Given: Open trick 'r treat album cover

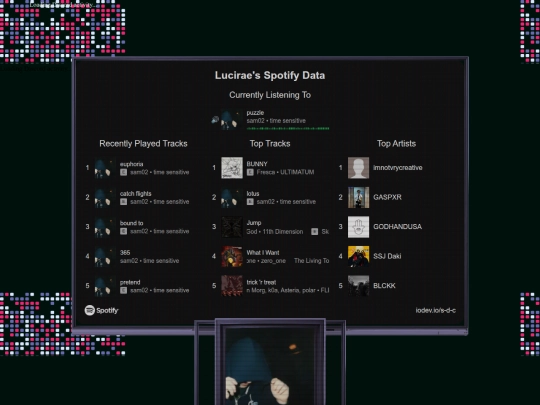Looking at the screenshot, I should [232, 286].
